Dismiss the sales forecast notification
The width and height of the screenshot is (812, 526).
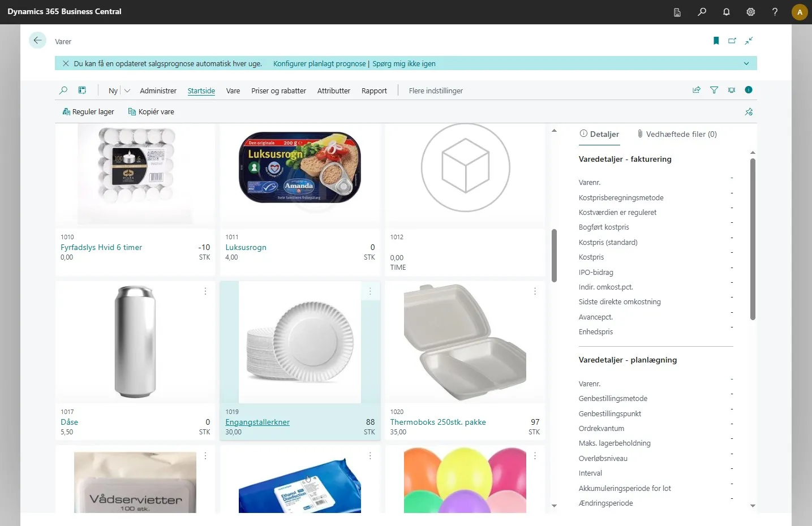pyautogui.click(x=66, y=64)
